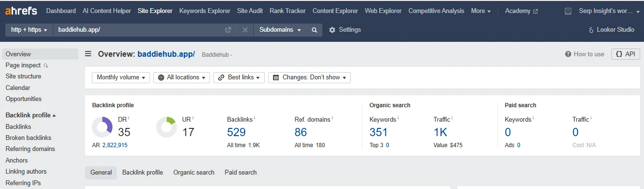Open Competitive Analysis
The image size is (644, 189).
pos(436,11)
